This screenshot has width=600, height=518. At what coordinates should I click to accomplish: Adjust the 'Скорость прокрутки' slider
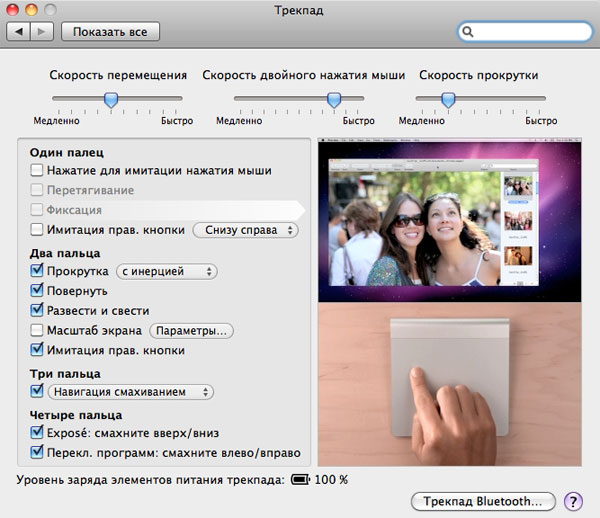448,100
